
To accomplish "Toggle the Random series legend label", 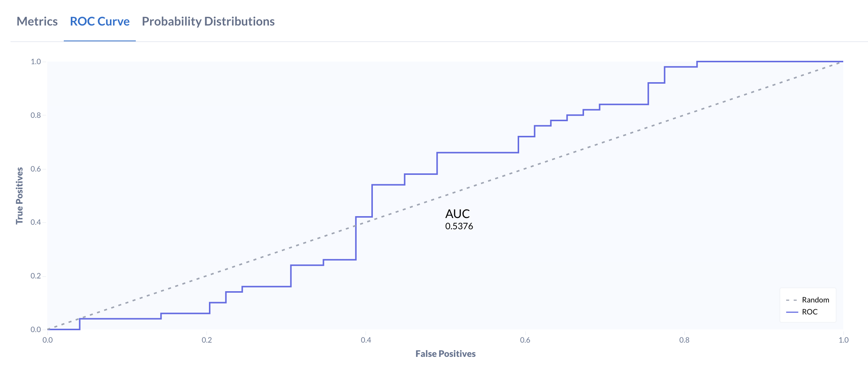I will (815, 300).
